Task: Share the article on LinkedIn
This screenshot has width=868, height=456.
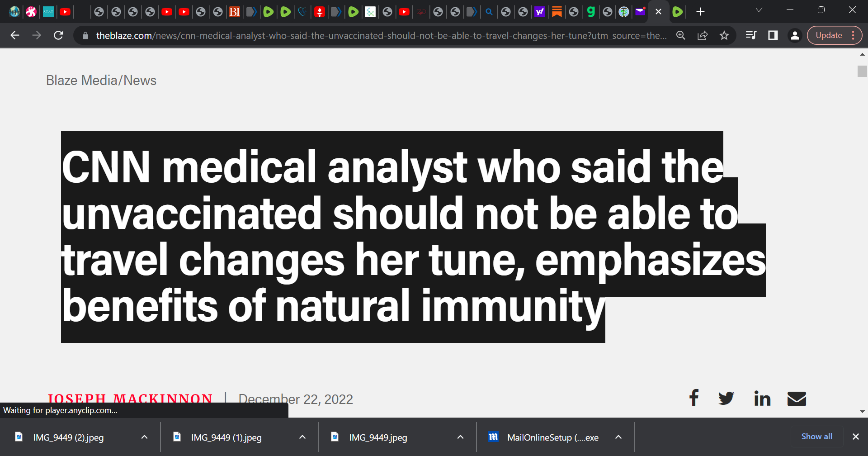Action: point(762,399)
